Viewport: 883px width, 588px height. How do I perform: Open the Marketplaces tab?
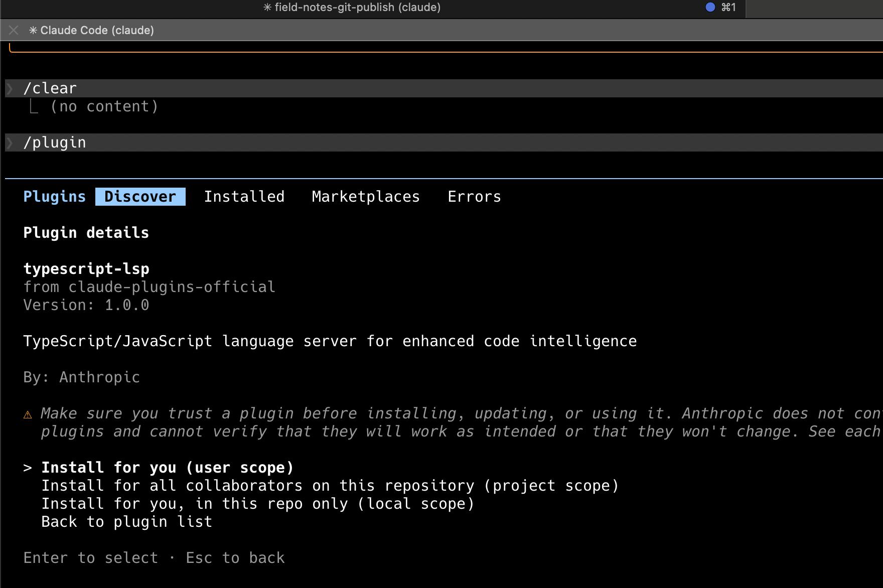click(366, 196)
